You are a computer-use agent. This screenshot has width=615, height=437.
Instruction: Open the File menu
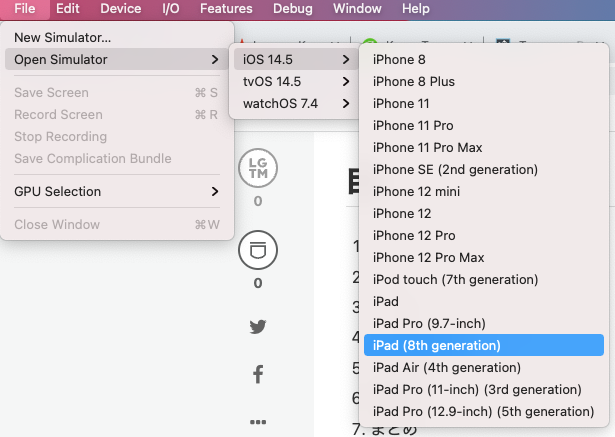25,9
